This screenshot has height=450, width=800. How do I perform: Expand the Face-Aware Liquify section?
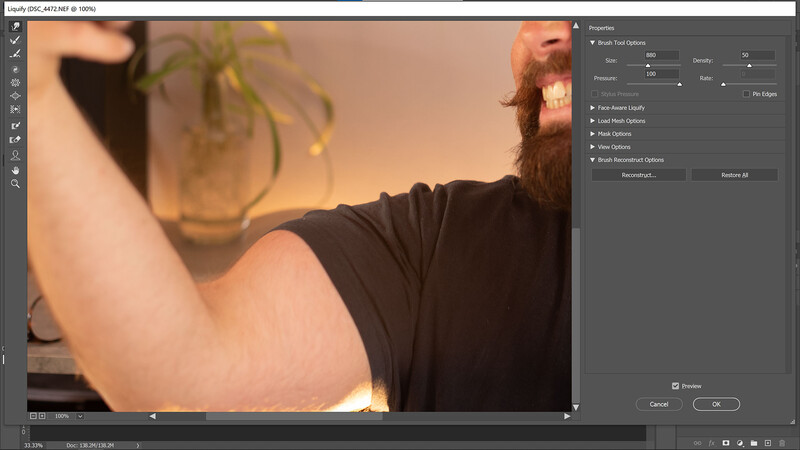592,108
